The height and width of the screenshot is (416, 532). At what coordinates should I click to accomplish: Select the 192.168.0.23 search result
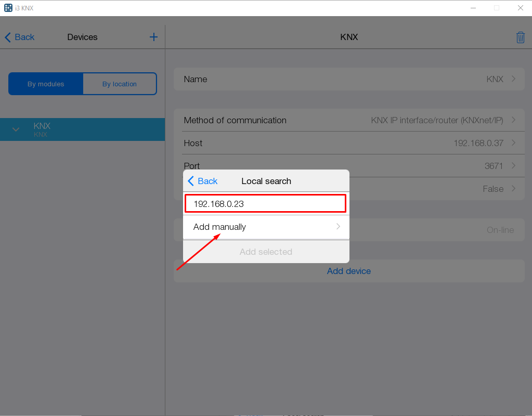click(265, 204)
